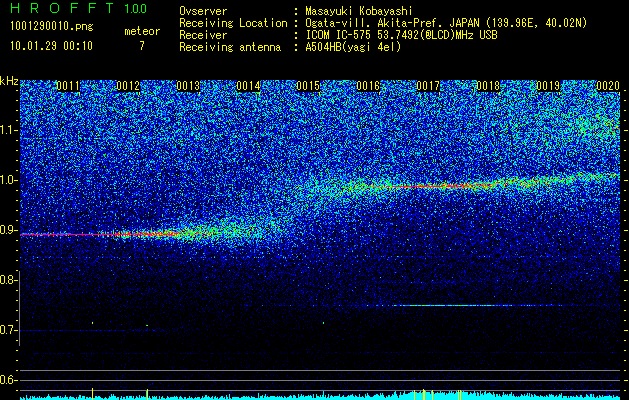Click the 'Receiving Location' label
The image size is (629, 400).
point(233,23)
